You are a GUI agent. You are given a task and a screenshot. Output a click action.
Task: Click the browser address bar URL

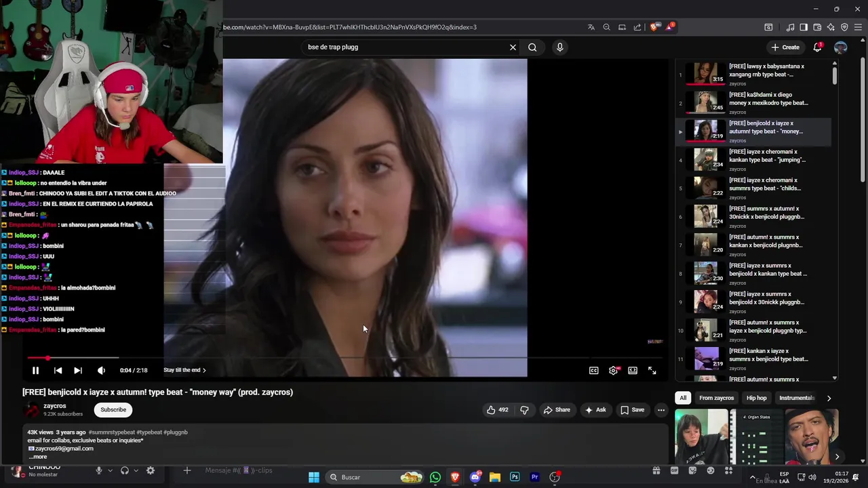[x=349, y=27]
